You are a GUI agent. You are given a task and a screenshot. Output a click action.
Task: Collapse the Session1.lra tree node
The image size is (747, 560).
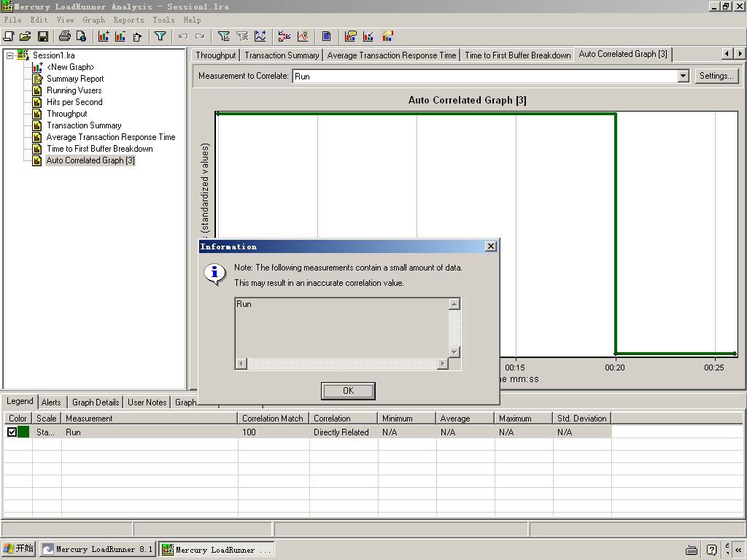tap(9, 55)
